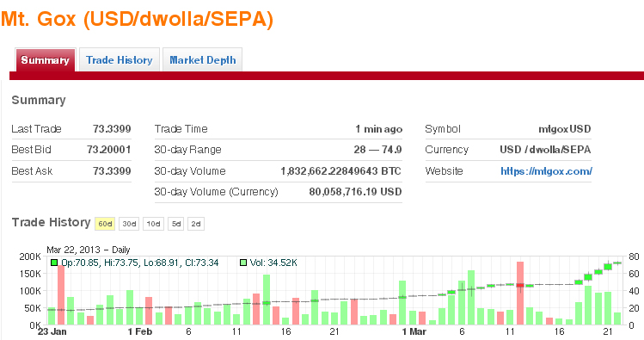
Task: Click the 1 Mar date label on axis
Action: tap(414, 331)
